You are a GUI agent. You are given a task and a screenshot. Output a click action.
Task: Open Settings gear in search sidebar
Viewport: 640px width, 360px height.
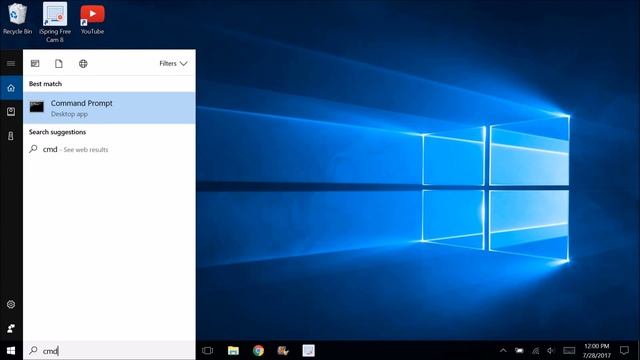coord(11,304)
